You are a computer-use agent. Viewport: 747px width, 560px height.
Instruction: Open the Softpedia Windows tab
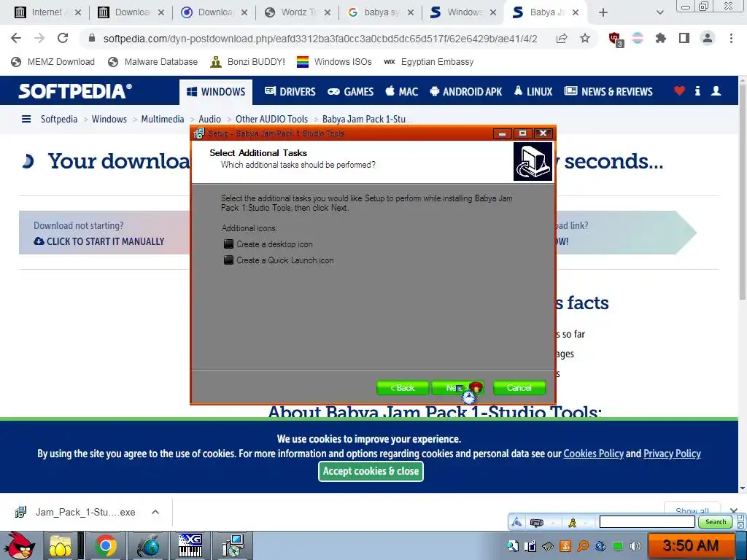point(464,12)
